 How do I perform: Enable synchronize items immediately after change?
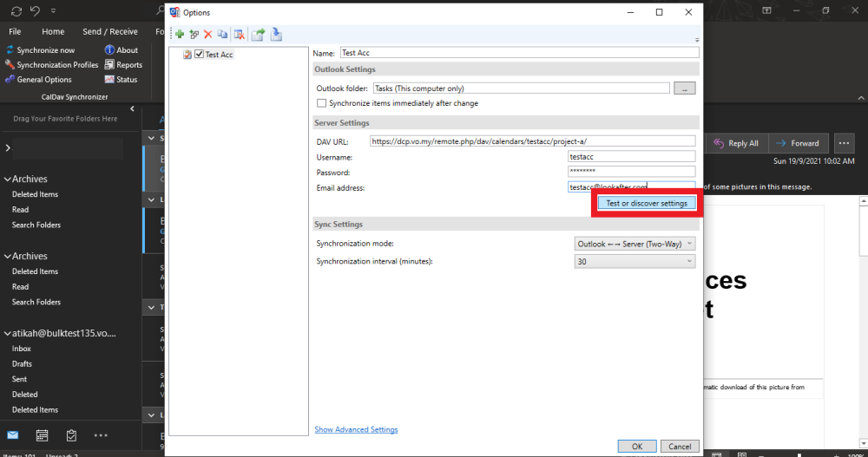(322, 103)
